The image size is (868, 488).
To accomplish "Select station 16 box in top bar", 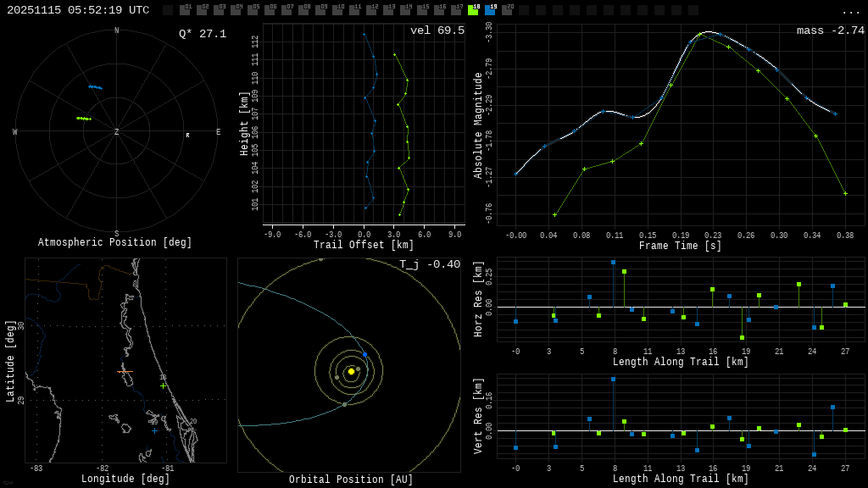I will (439, 10).
